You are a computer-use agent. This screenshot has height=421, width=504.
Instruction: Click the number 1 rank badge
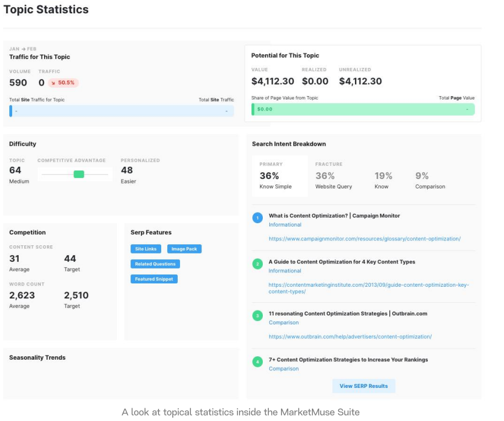click(x=257, y=218)
